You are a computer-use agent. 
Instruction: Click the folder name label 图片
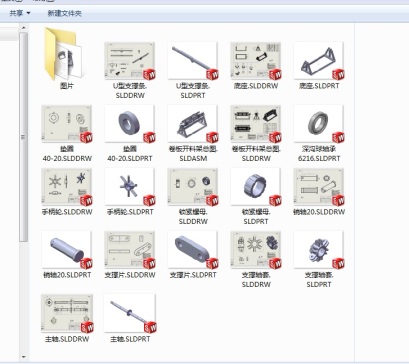pos(67,86)
